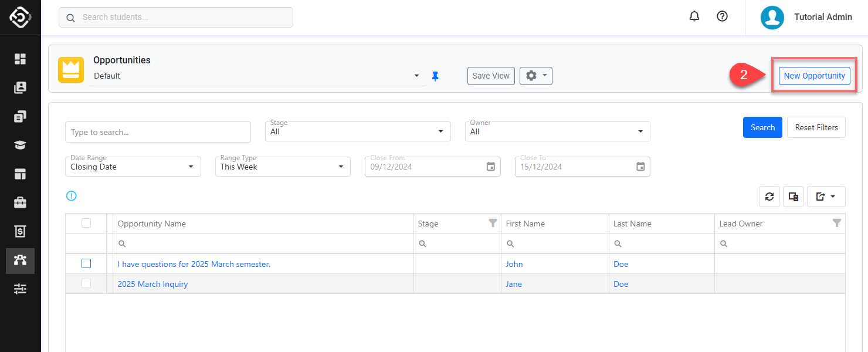
Task: Click the New Opportunity button
Action: (814, 76)
